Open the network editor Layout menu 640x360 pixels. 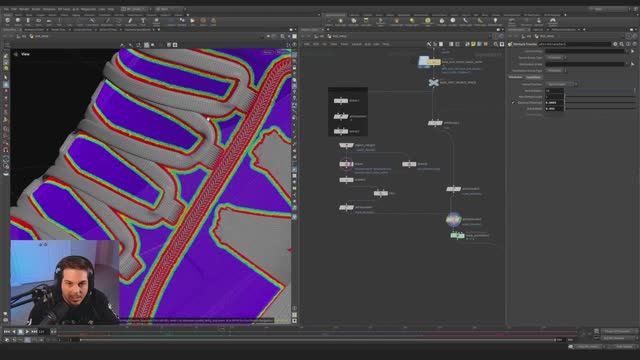click(x=357, y=44)
